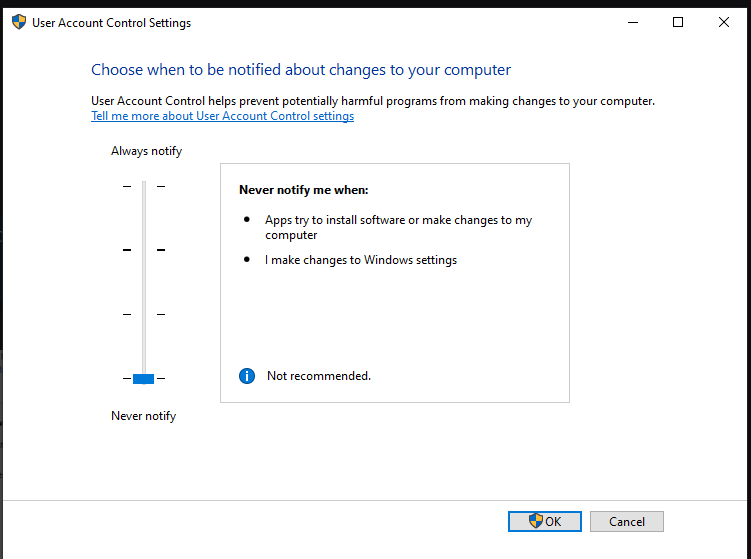Maximize the User Account Control Settings window
The image size is (751, 559).
coord(678,22)
